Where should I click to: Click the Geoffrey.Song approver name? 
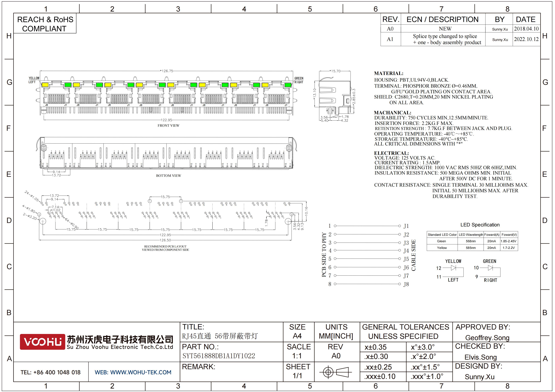487,338
